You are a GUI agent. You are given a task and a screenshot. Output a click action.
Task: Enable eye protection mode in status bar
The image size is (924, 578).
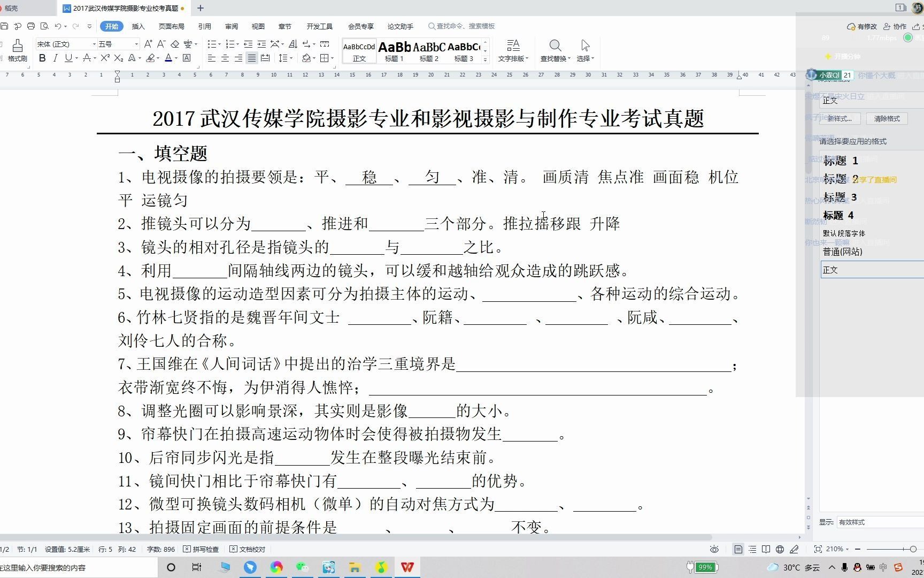click(714, 549)
